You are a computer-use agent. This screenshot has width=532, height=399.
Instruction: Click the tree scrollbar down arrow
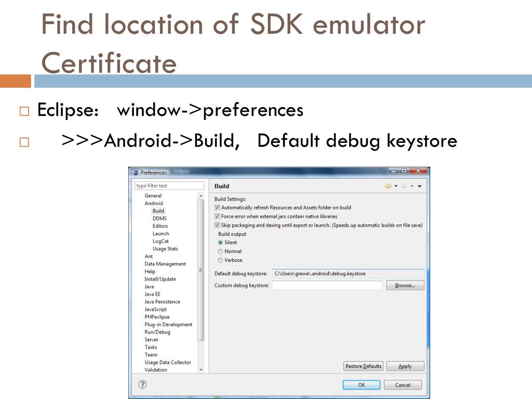[x=201, y=369]
